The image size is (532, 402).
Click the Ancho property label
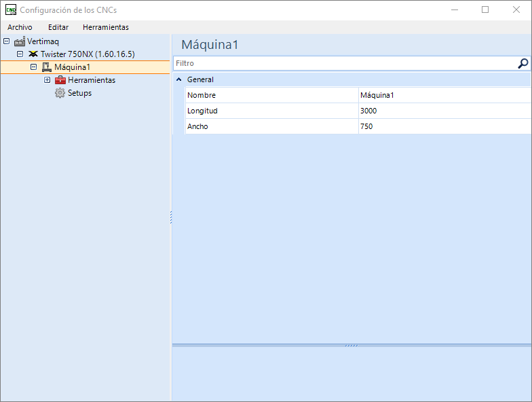click(197, 126)
